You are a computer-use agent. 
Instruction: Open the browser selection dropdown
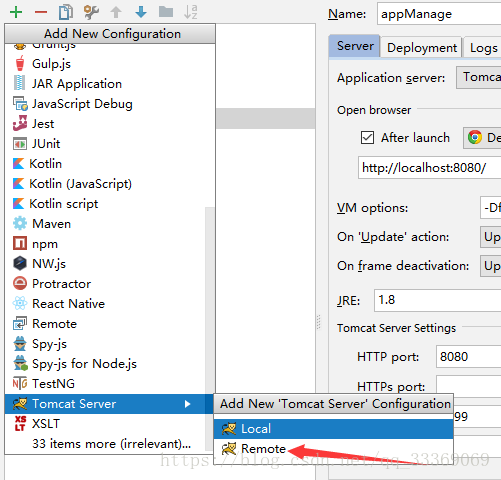point(482,138)
